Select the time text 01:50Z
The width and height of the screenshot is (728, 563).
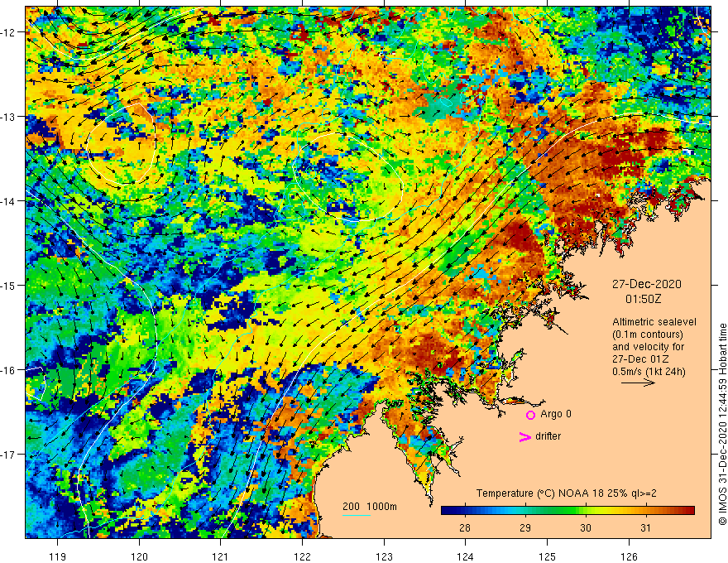[x=643, y=299]
